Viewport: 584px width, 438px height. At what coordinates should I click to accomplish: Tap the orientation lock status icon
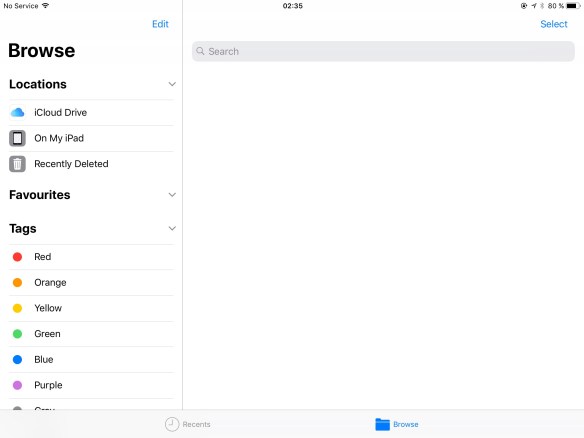[524, 6]
